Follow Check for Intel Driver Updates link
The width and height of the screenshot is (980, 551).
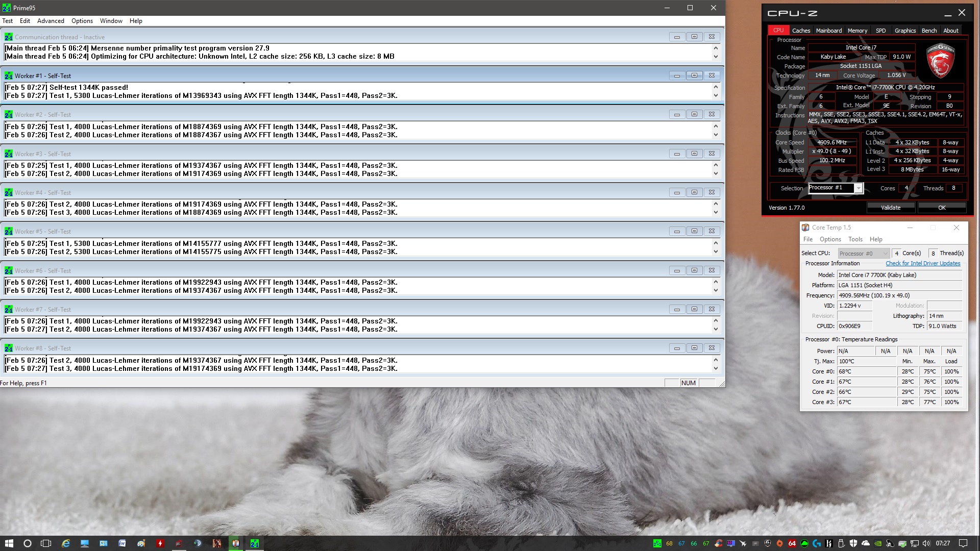[922, 263]
